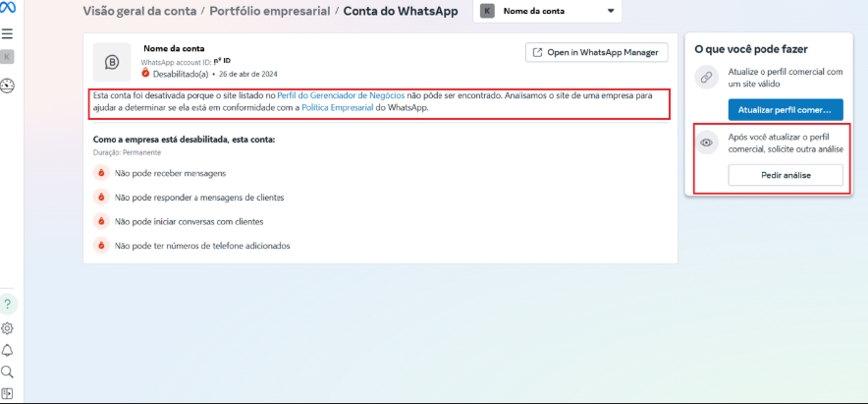Click the search magnifier icon

[7, 372]
